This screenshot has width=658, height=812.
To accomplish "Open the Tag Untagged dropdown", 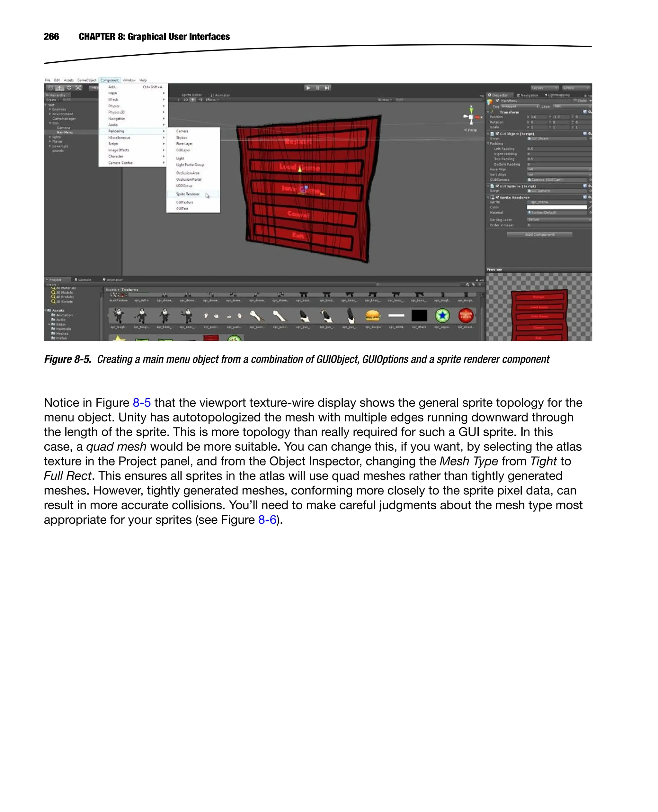I will 520,106.
